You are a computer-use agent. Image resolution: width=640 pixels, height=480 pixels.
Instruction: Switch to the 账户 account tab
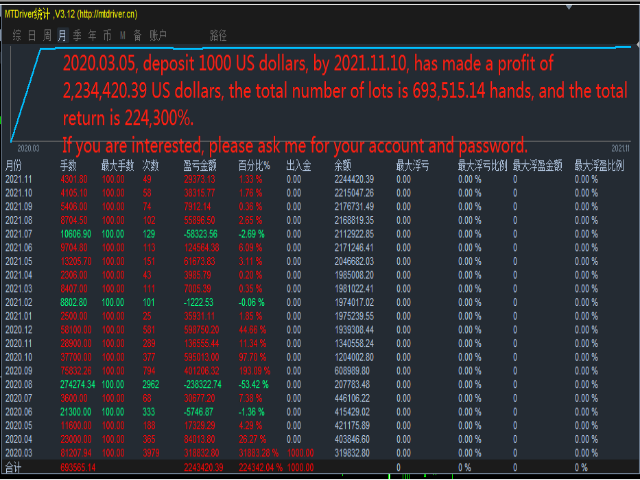click(x=158, y=36)
